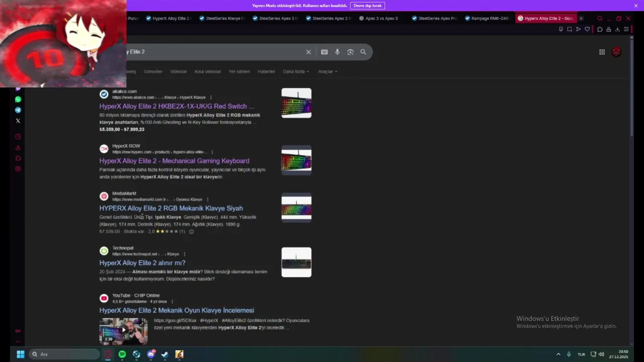Expand the Daha fazla dropdown
This screenshot has height=362, width=644.
[296, 71]
